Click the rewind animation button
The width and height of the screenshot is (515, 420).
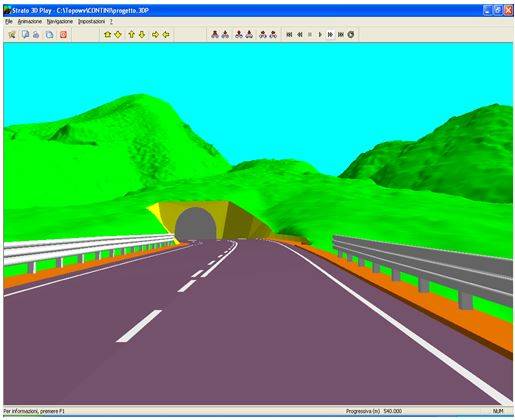click(300, 34)
